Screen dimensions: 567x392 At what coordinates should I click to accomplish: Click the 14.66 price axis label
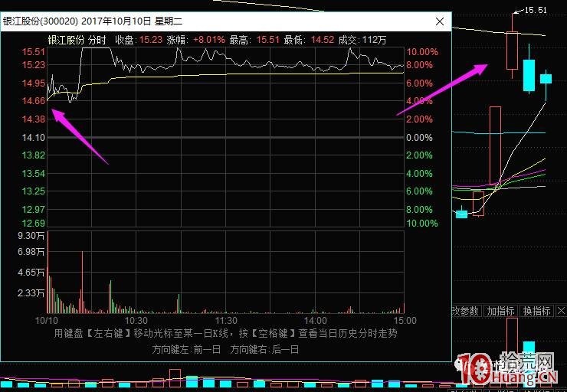(x=34, y=101)
